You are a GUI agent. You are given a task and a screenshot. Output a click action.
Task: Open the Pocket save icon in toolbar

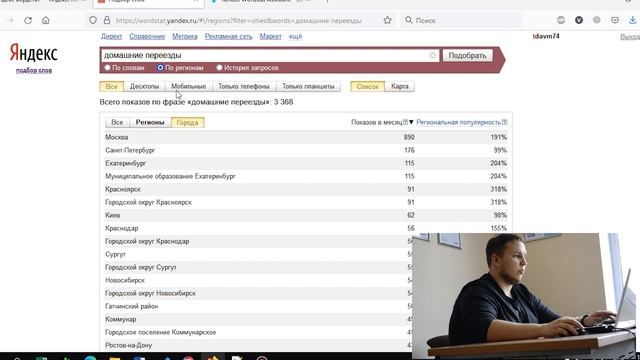(615, 20)
